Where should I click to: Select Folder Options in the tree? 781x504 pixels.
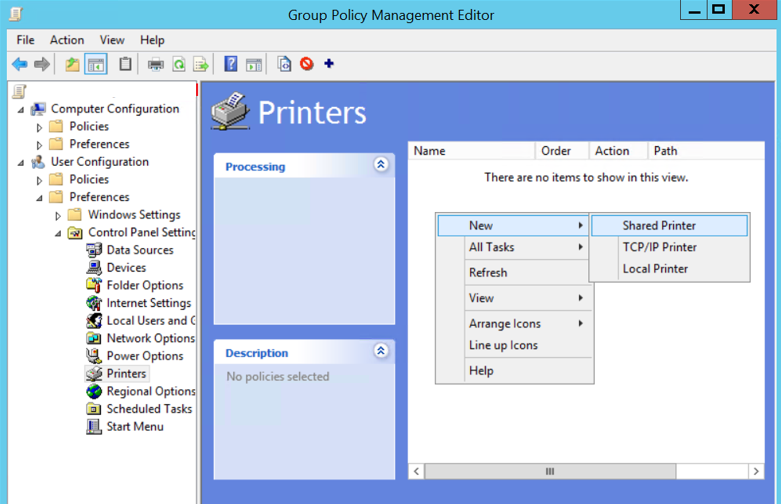click(x=144, y=285)
